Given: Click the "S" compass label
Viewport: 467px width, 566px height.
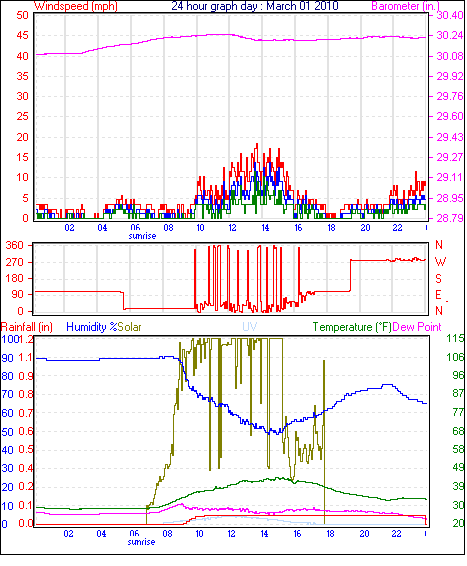Looking at the screenshot, I should point(438,279).
